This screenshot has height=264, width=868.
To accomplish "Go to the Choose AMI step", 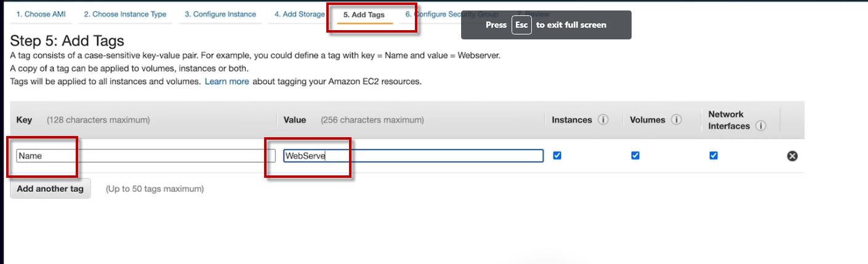I will 41,14.
